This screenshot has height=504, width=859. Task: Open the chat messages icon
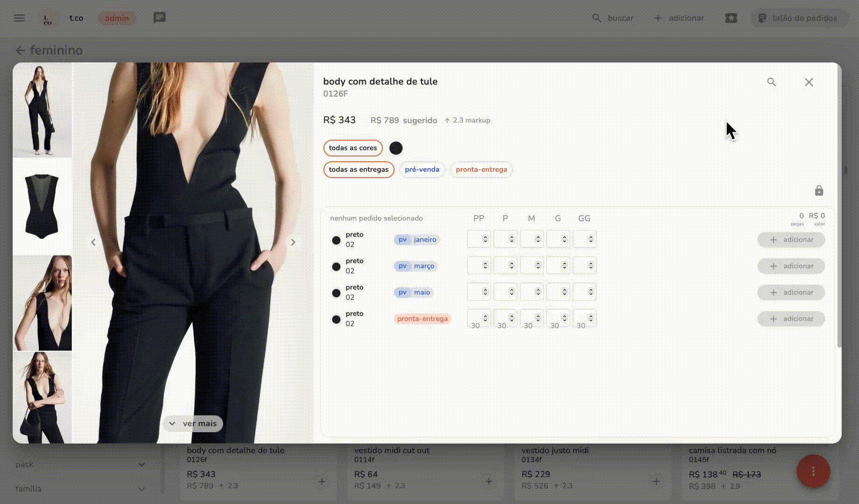click(x=159, y=18)
